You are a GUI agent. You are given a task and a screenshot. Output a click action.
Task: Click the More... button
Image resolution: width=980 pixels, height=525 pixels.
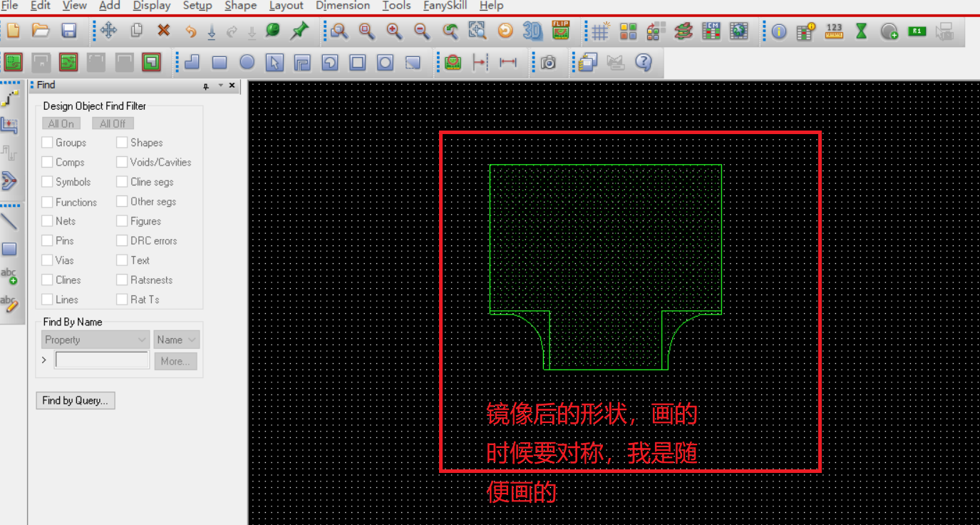175,361
